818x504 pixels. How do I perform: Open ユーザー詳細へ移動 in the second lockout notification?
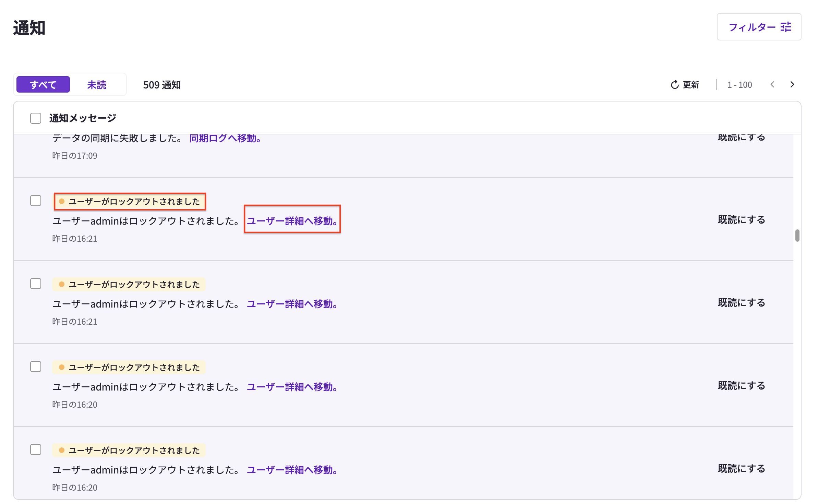[292, 304]
